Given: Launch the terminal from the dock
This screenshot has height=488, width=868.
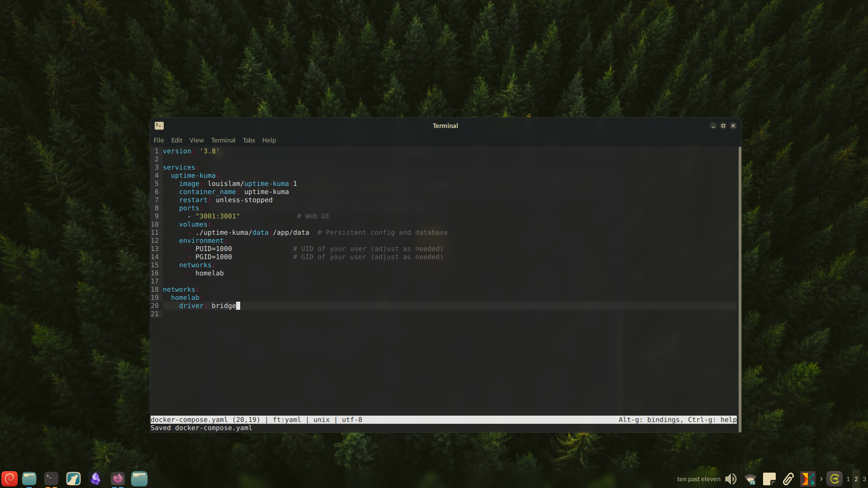Looking at the screenshot, I should 51,479.
